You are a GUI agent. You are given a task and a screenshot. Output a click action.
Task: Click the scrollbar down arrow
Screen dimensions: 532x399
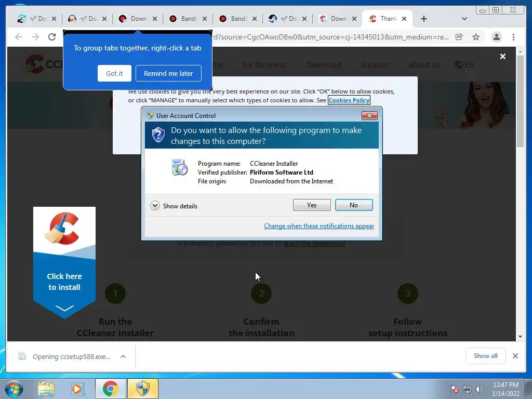pos(520,337)
